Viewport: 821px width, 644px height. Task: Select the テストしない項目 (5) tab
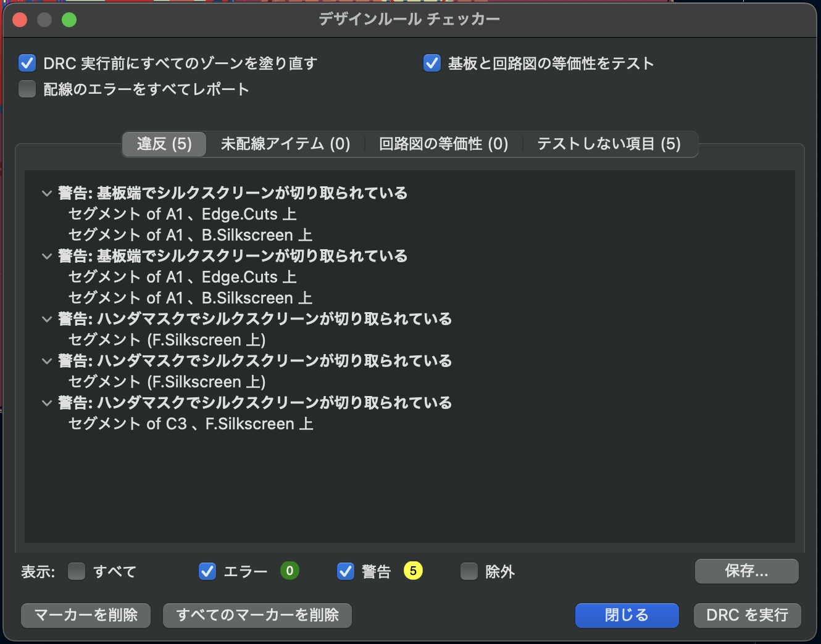pyautogui.click(x=609, y=144)
